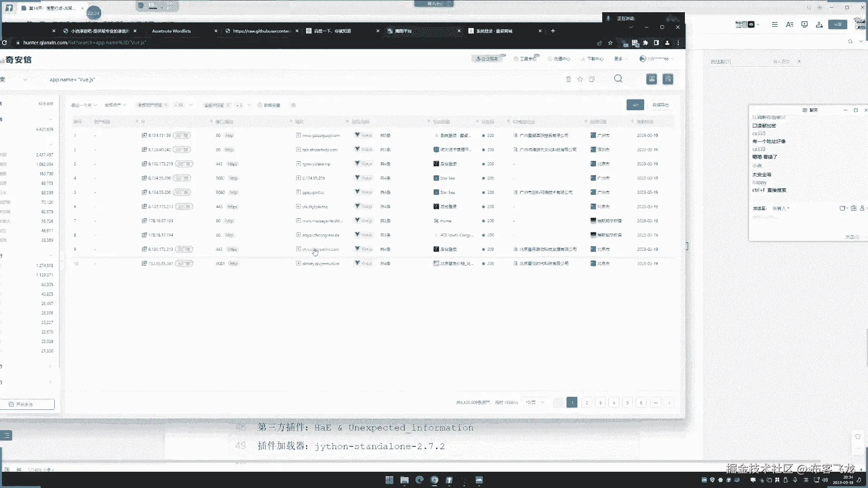Click the blue API button
The image size is (868, 488).
pyautogui.click(x=635, y=105)
